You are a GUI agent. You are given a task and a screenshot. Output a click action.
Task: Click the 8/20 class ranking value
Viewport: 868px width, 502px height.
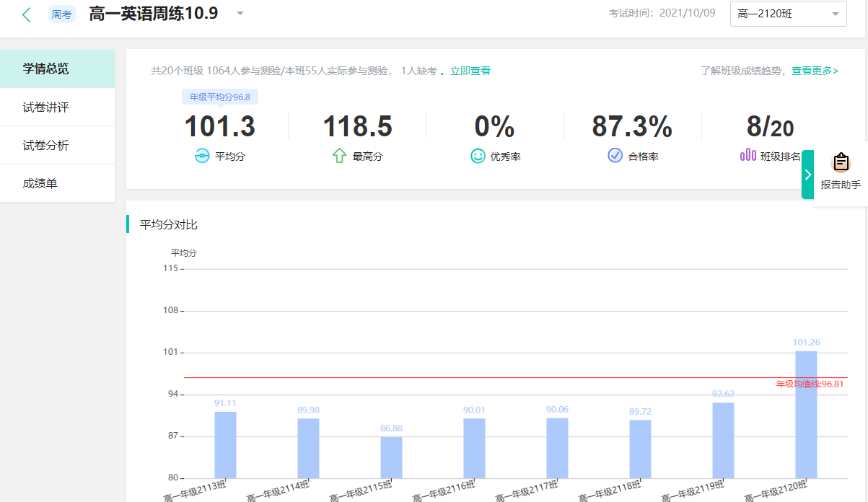[770, 127]
